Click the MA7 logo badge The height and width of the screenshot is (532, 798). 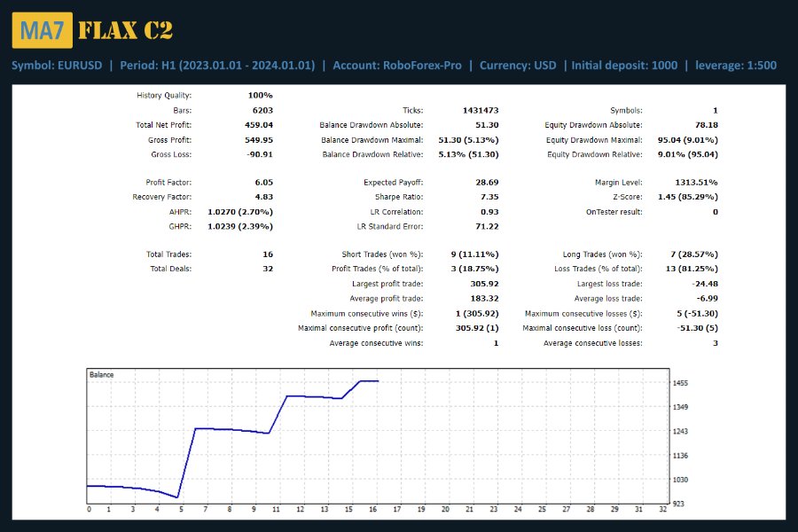(43, 30)
